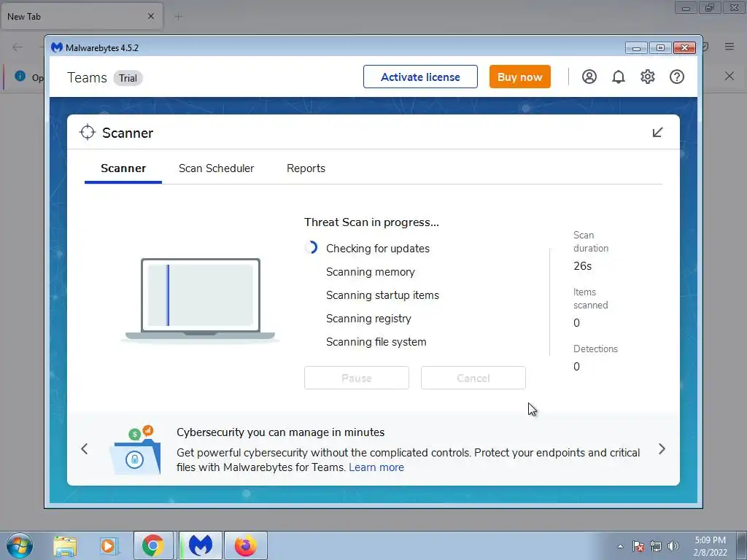Screen dimensions: 747x560
Task: Switch to Firefox in the taskbar
Action: point(245,545)
